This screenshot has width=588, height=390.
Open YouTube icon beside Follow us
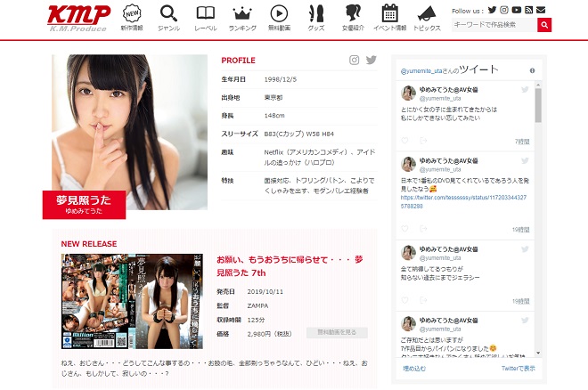point(517,10)
